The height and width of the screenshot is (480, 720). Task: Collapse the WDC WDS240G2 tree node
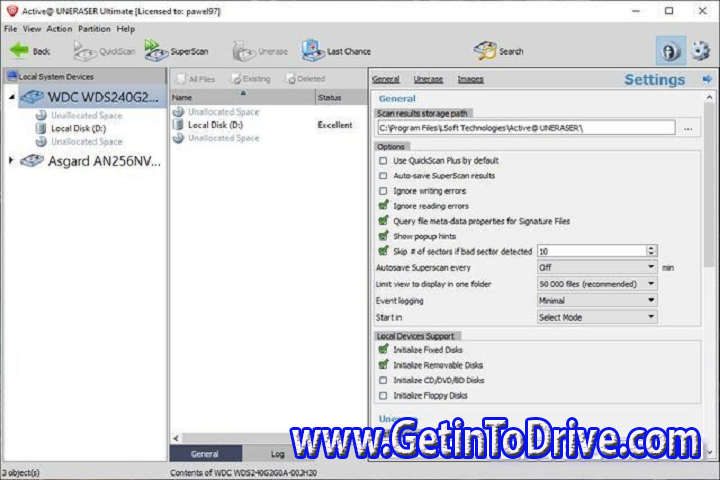11,97
